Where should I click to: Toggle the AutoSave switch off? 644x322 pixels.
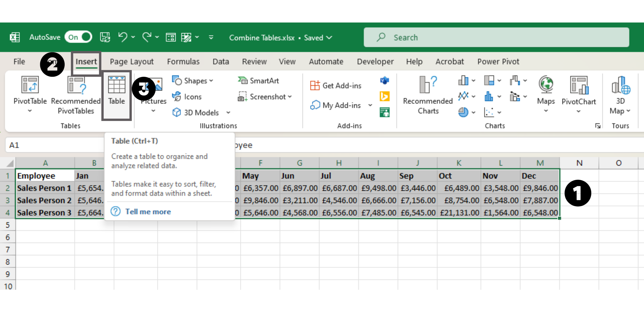(79, 37)
